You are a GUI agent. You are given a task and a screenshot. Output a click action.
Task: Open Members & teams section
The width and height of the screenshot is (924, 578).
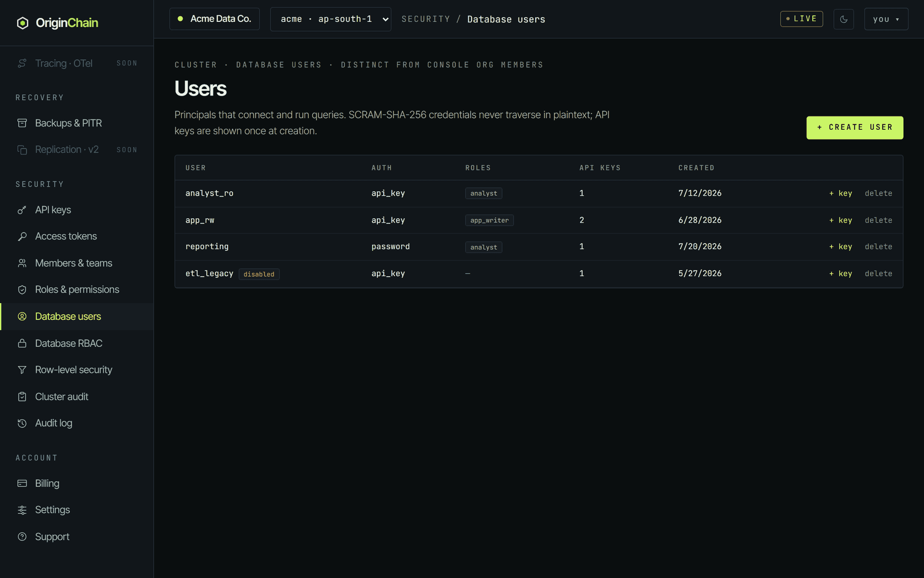tap(77, 263)
